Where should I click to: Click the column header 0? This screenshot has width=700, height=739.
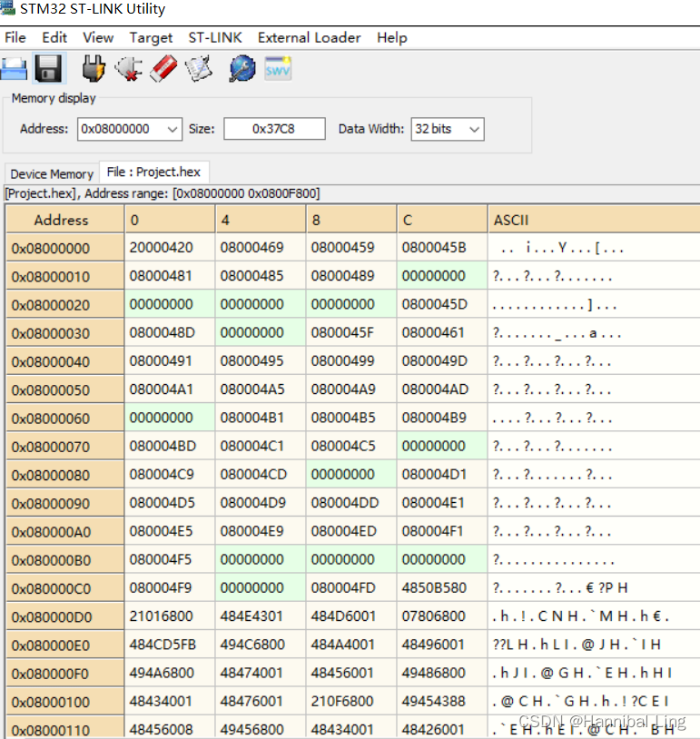tap(170, 220)
